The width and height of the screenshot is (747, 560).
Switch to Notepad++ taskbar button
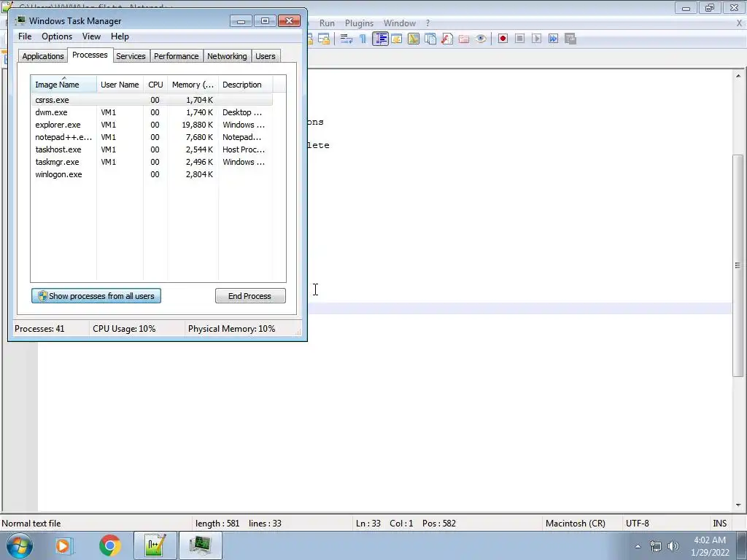click(155, 545)
